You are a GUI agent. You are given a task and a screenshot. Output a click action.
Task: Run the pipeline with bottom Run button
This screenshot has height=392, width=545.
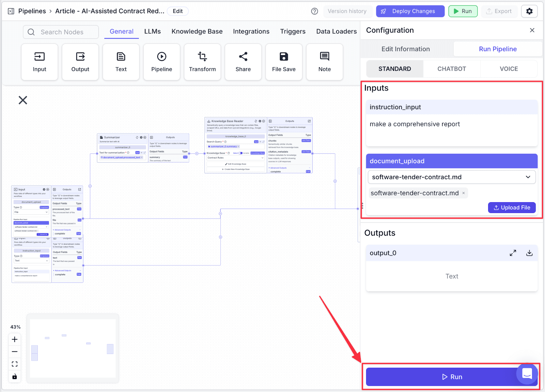[x=452, y=377]
